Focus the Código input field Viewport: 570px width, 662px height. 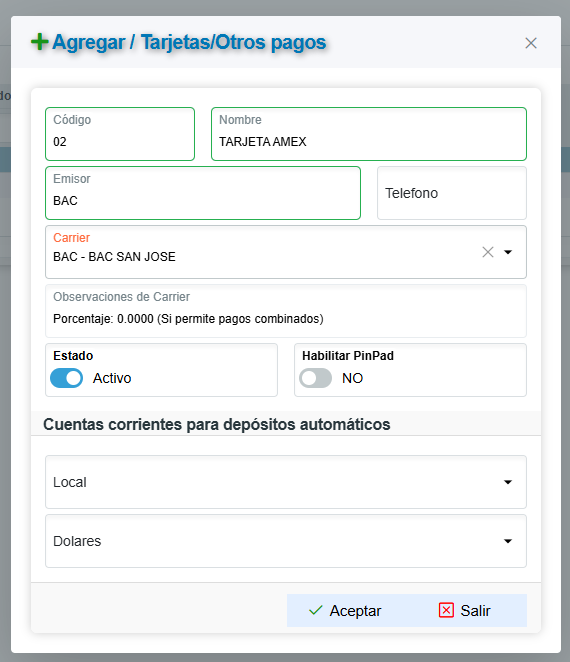tap(120, 134)
